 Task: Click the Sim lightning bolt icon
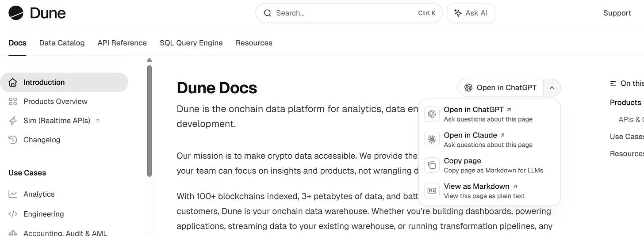(13, 121)
